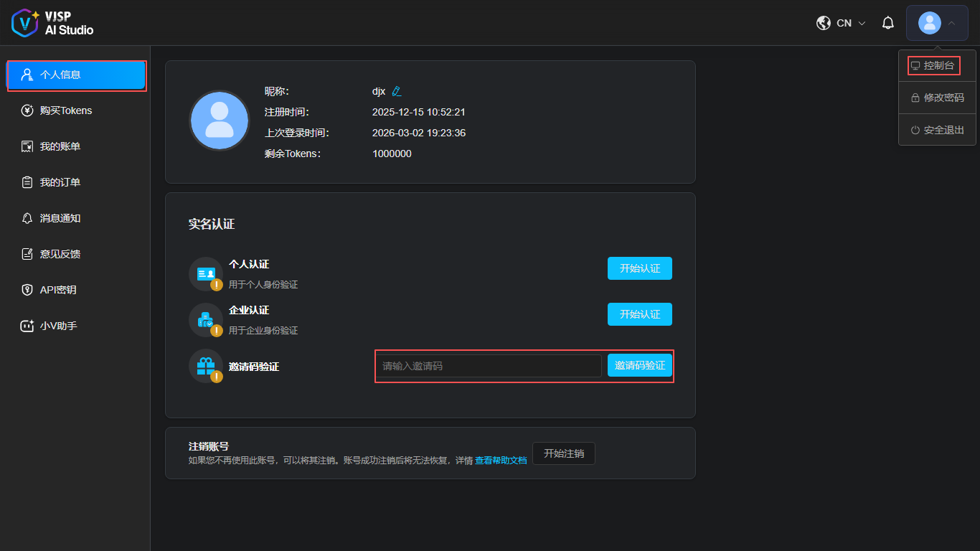Go to 我的账单 in the sidebar
980x551 pixels.
(60, 146)
